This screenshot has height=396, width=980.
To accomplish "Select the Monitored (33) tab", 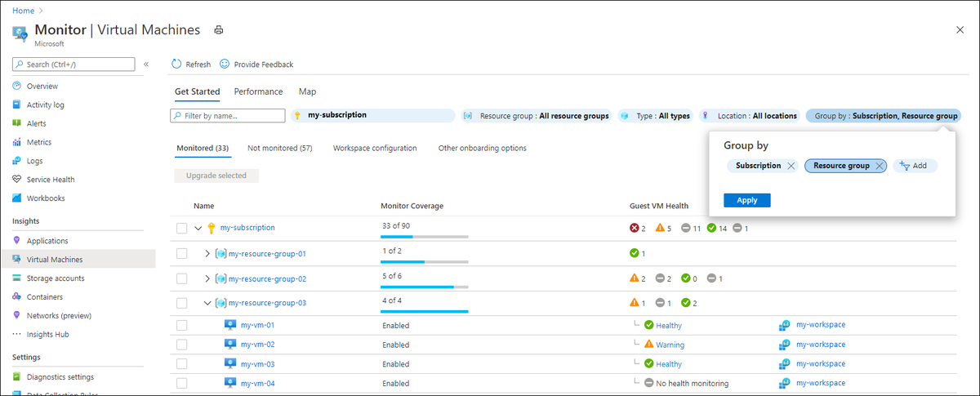I will (x=203, y=149).
